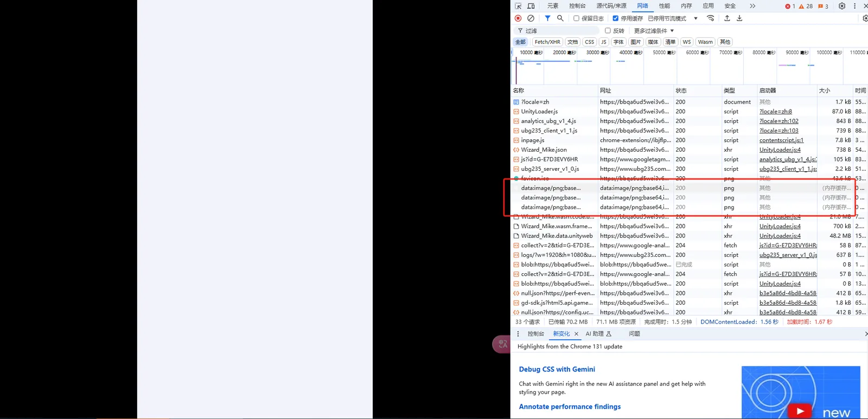Select 文档 type filter
Viewport: 868px width, 419px height.
coord(572,42)
